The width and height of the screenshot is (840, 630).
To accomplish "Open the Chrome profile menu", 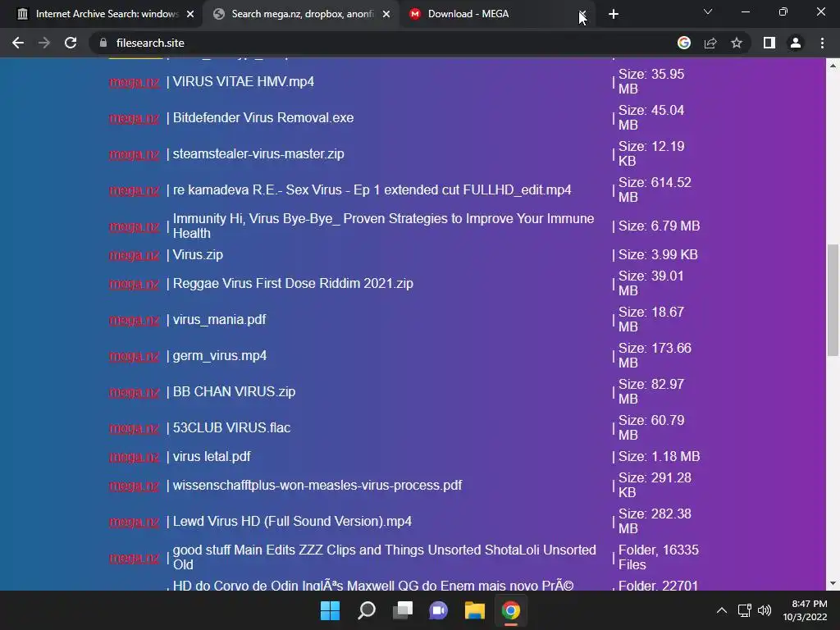I will point(796,43).
